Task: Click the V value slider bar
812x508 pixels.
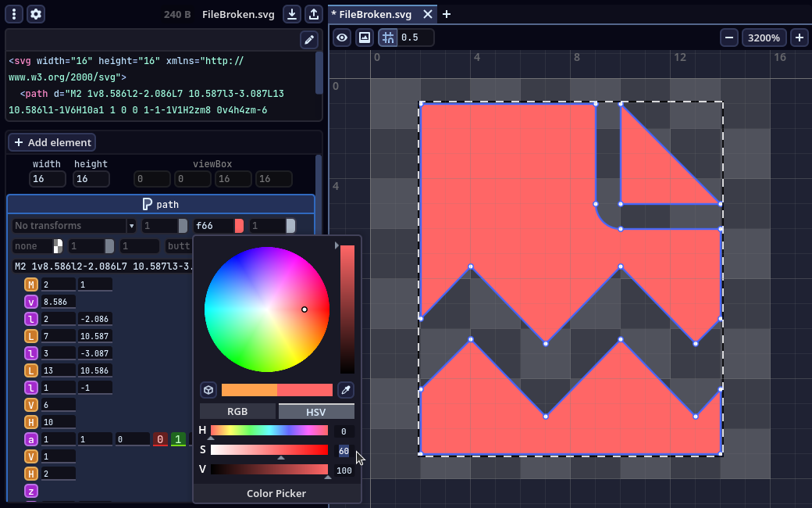Action: click(269, 469)
